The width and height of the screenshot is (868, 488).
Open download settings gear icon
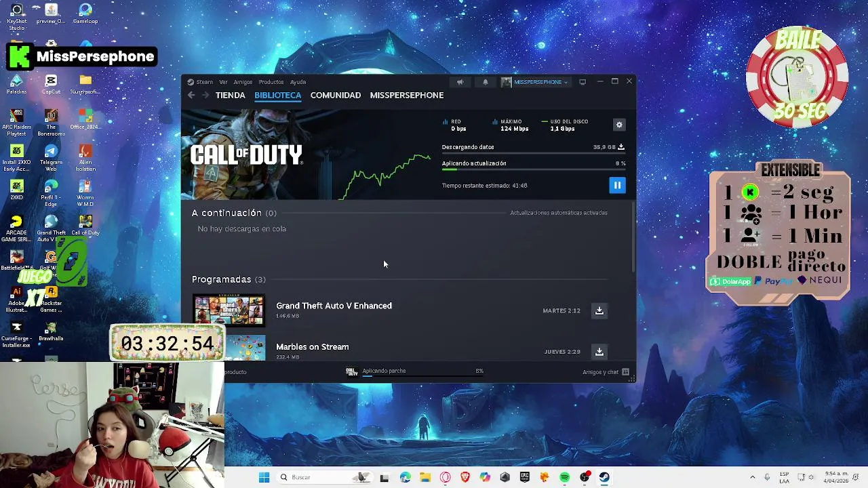(x=619, y=125)
